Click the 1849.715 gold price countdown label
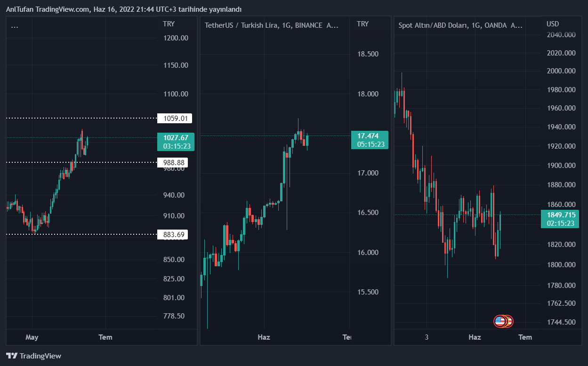 point(560,219)
